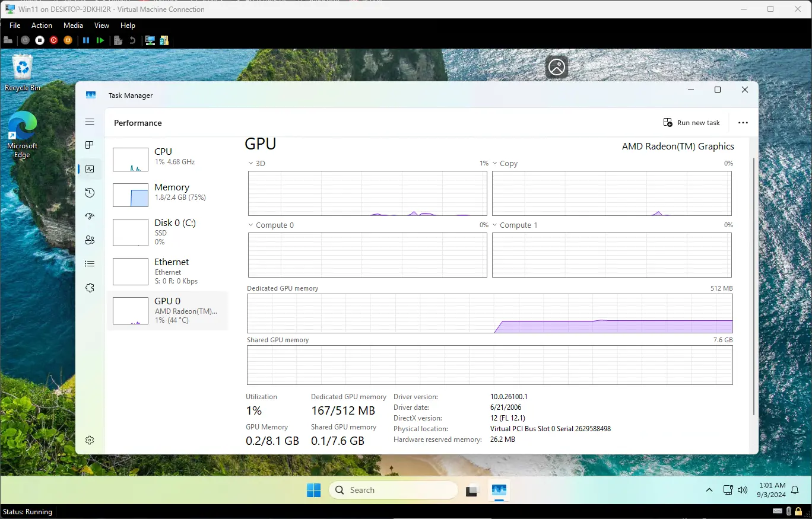Screen dimensions: 812x519
Task: Open Services page from the puzzle-piece icon
Action: (90, 288)
